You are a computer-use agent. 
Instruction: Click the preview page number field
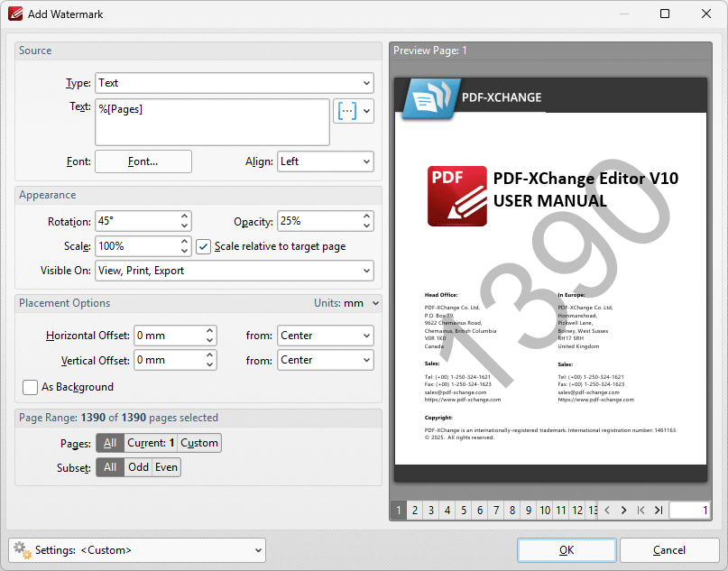click(690, 511)
